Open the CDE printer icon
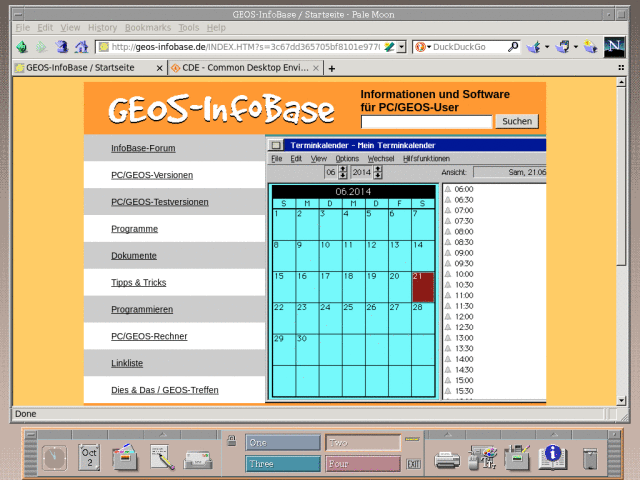This screenshot has height=480, width=640. tap(447, 460)
